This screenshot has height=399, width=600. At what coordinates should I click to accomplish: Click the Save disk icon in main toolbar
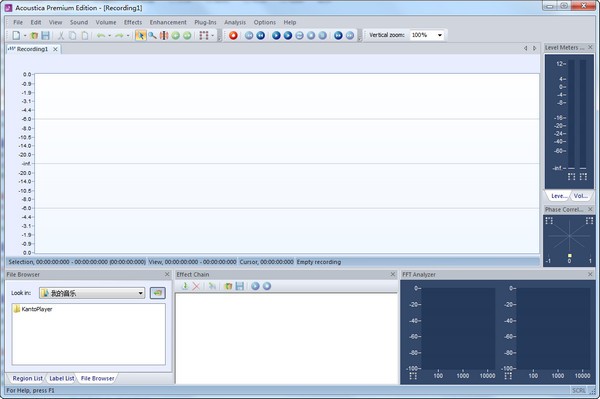coord(46,36)
